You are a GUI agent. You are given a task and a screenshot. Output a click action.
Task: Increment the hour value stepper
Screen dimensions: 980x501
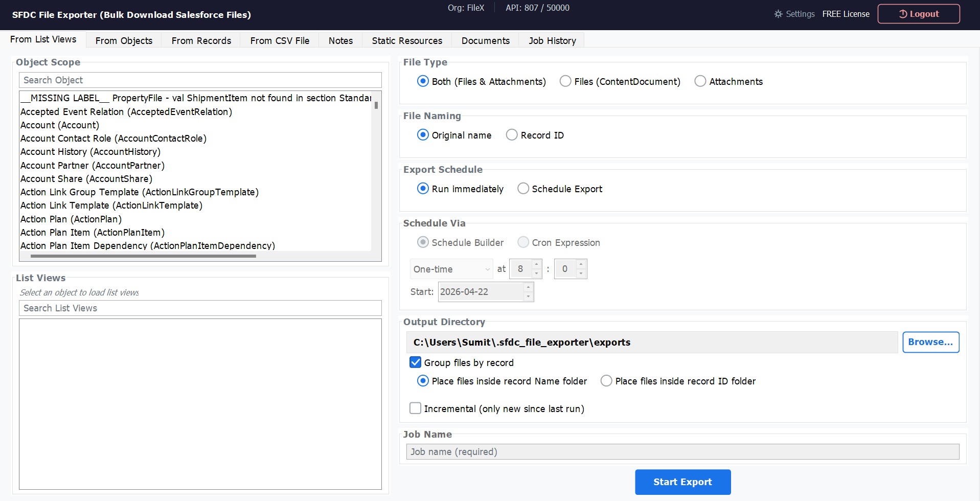tap(536, 264)
